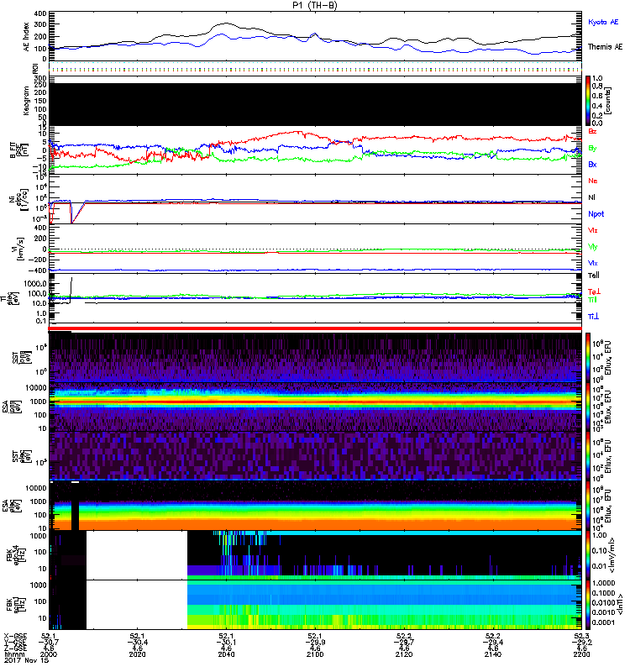Image resolution: width=630 pixels, height=672 pixels.
Task: Select the blue "Kyoto AE" legend label
Action: click(x=603, y=22)
